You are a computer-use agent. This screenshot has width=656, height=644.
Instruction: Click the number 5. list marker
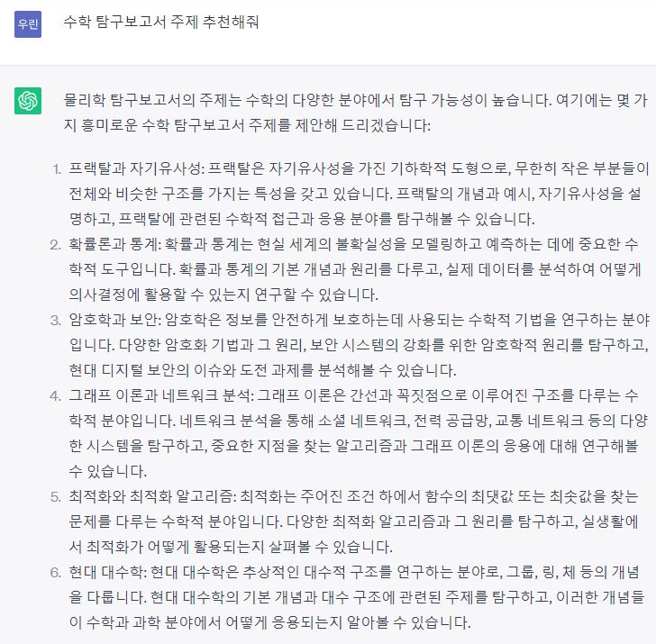[x=56, y=497]
